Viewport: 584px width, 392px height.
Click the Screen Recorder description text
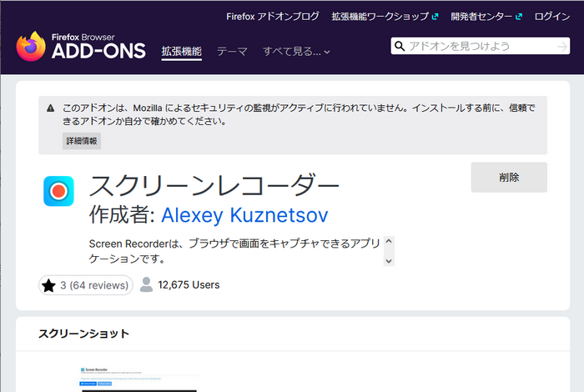point(234,251)
